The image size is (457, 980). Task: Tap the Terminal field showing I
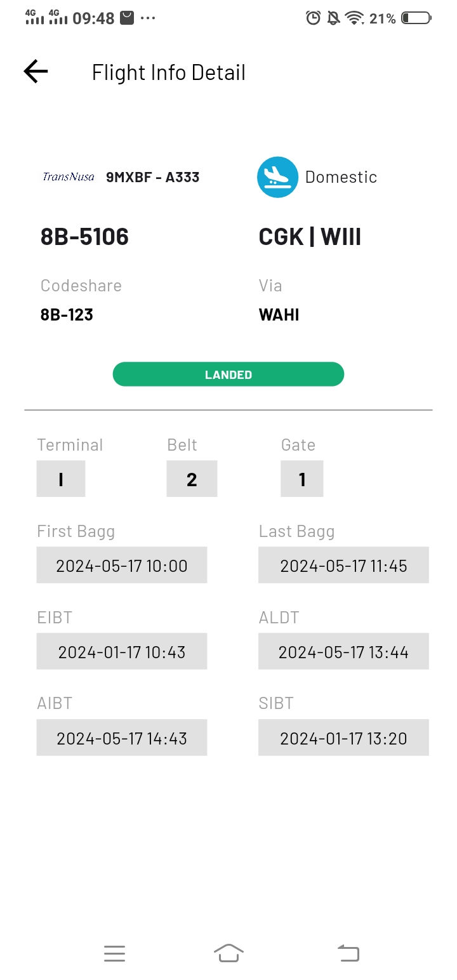pyautogui.click(x=60, y=479)
